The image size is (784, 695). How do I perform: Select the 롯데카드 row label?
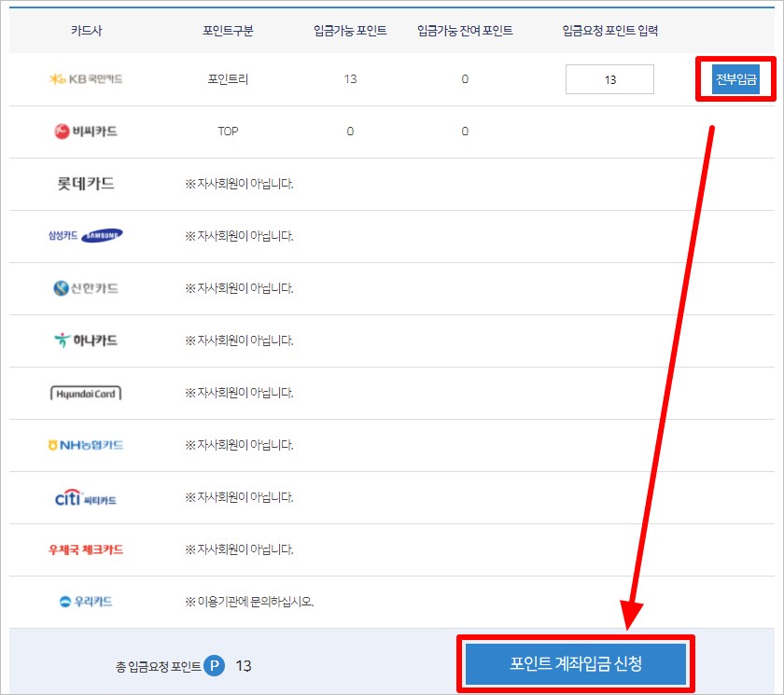click(84, 184)
